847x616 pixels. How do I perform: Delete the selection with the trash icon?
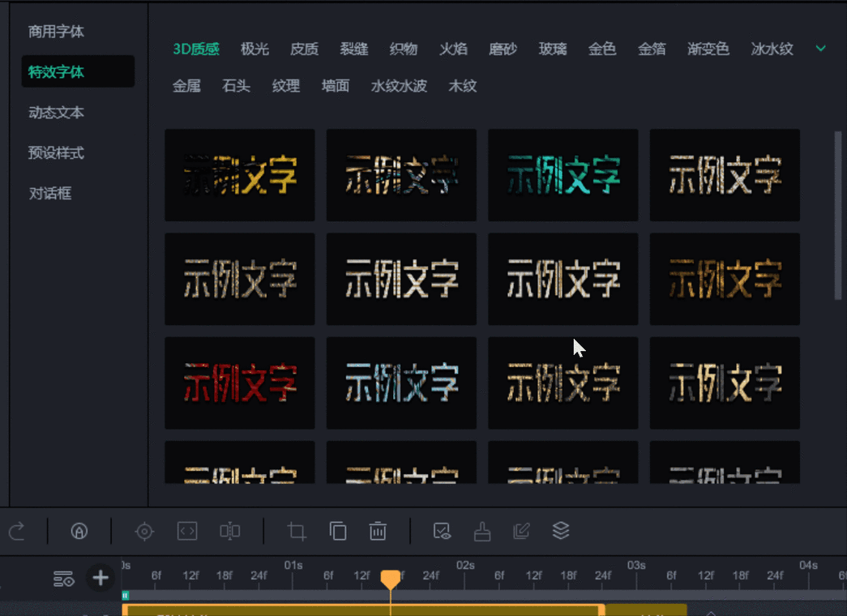pos(378,531)
